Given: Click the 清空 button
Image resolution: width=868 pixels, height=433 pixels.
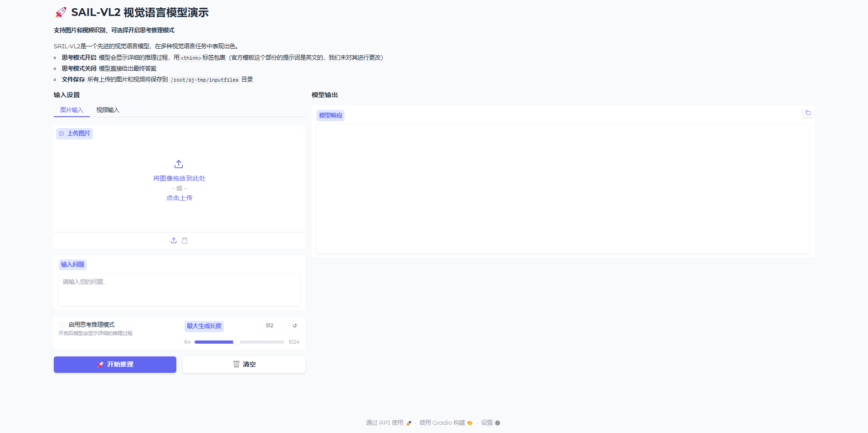Looking at the screenshot, I should (x=244, y=364).
